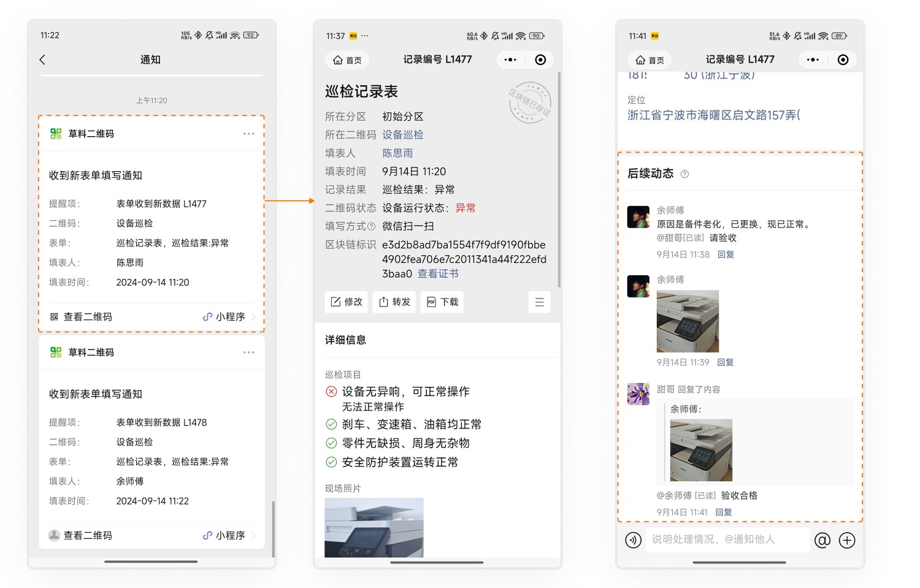Tap the plus icon beside the comment box
The height and width of the screenshot is (588, 920).
click(x=847, y=540)
